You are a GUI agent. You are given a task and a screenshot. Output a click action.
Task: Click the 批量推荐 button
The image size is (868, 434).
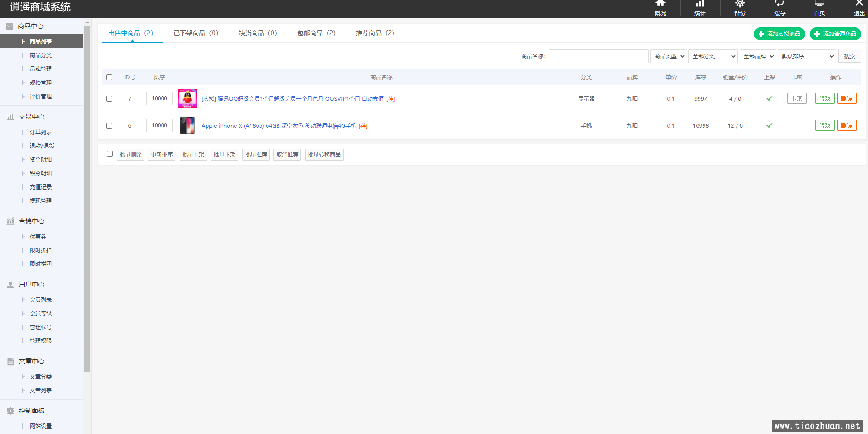coord(256,155)
